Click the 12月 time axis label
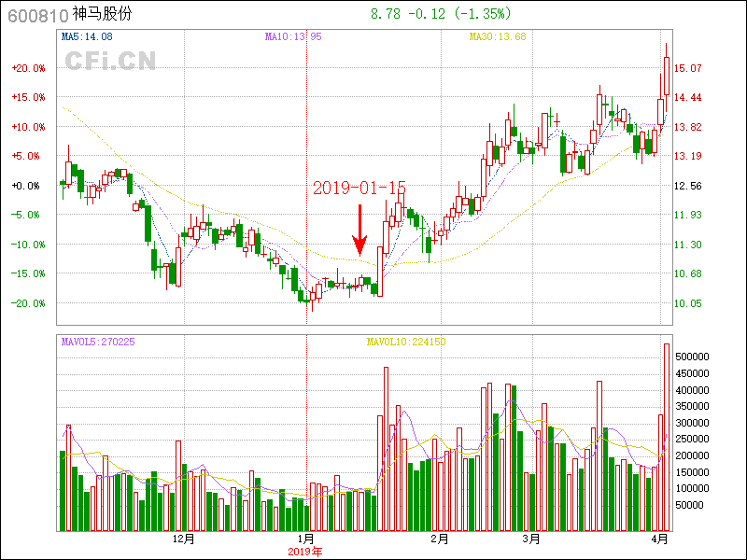The width and height of the screenshot is (747, 560). pos(184,539)
